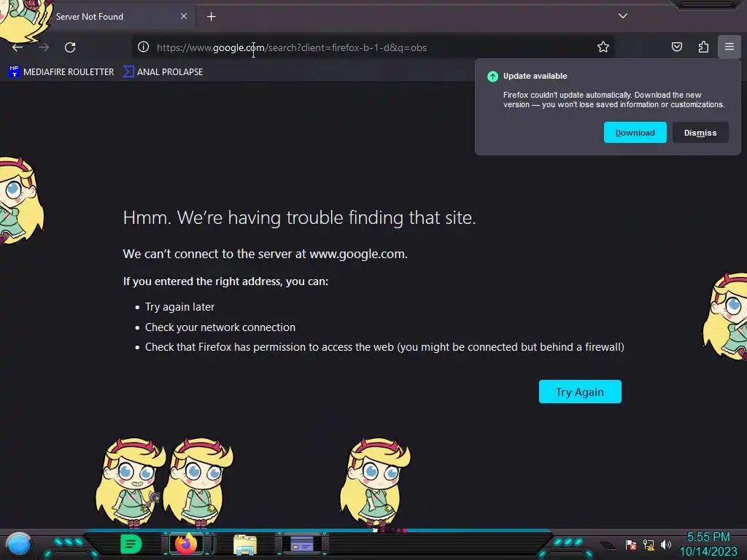Viewport: 747px width, 560px height.
Task: Open the purple window app on taskbar
Action: pyautogui.click(x=301, y=544)
